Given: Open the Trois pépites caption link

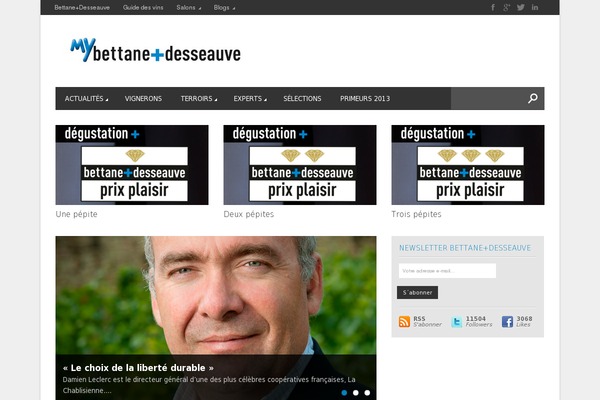Looking at the screenshot, I should pyautogui.click(x=416, y=214).
